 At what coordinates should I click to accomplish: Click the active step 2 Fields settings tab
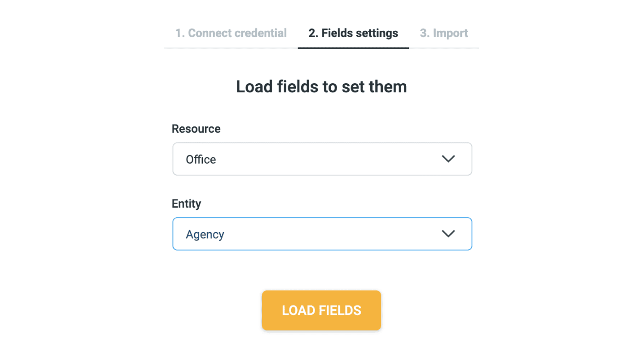click(x=353, y=33)
